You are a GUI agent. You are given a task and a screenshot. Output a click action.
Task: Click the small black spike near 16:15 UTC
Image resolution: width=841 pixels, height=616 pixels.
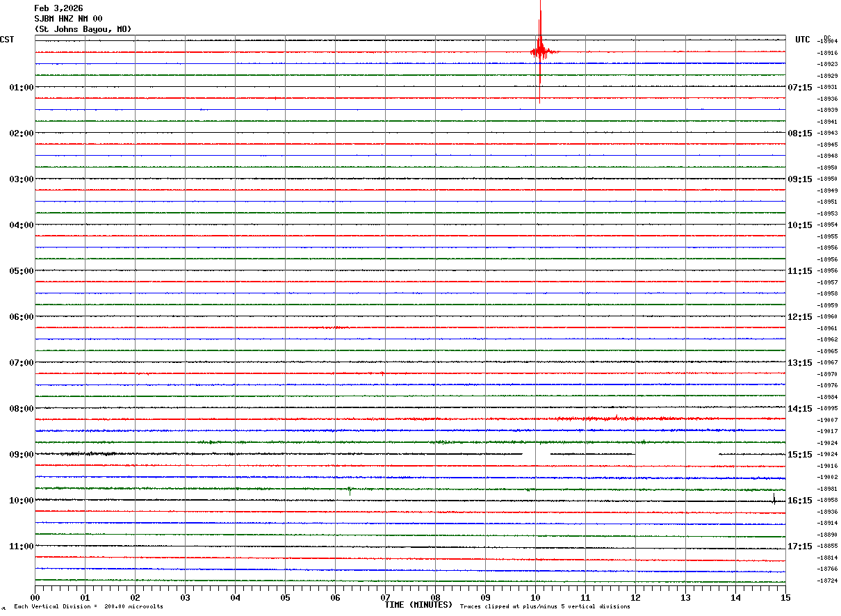pyautogui.click(x=774, y=499)
